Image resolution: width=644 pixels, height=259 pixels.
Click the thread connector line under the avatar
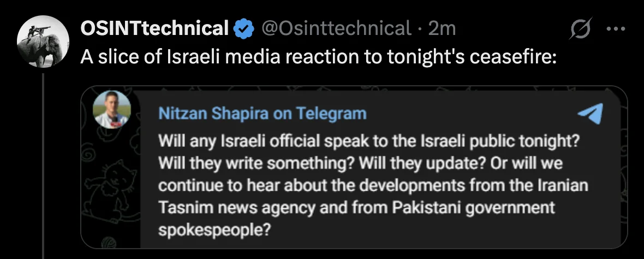[x=43, y=164]
